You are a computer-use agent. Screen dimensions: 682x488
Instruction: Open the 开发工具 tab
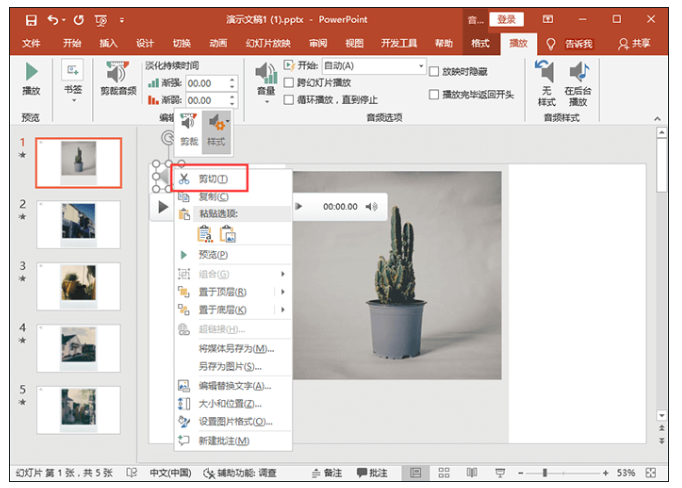click(399, 43)
